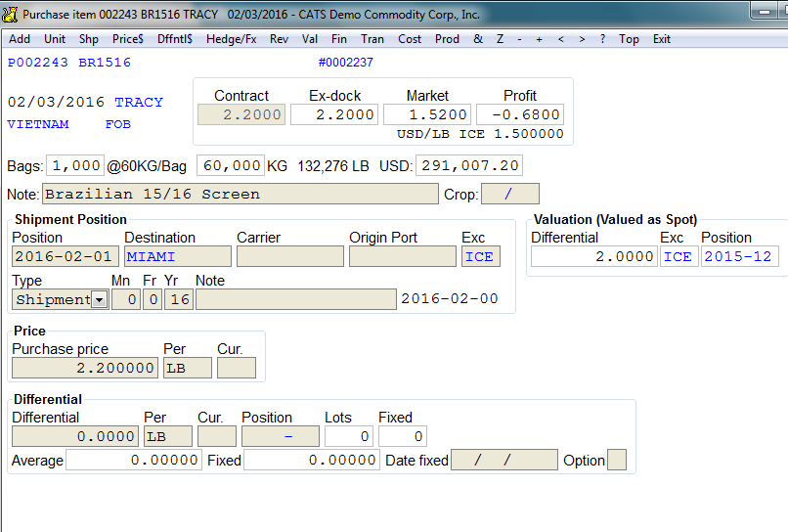
Task: Click the Mn field
Action: tap(126, 299)
